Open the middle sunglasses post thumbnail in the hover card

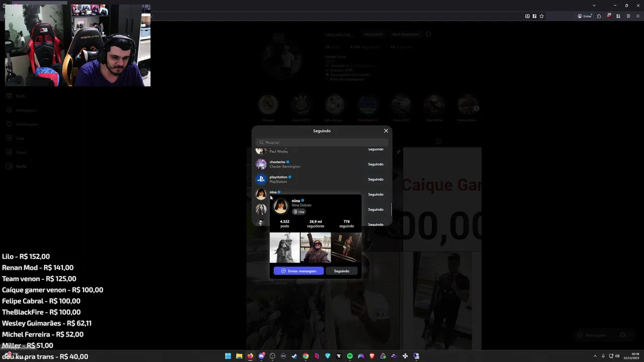[315, 247]
